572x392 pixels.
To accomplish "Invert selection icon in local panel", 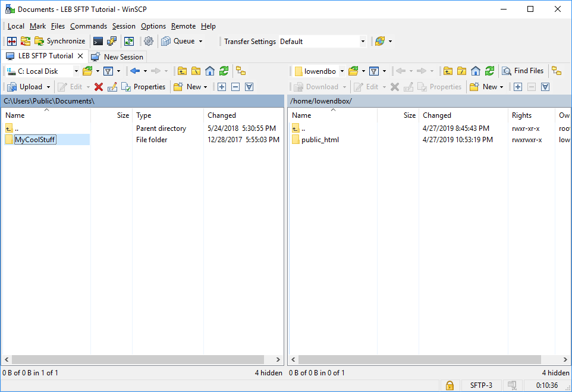I will 249,87.
